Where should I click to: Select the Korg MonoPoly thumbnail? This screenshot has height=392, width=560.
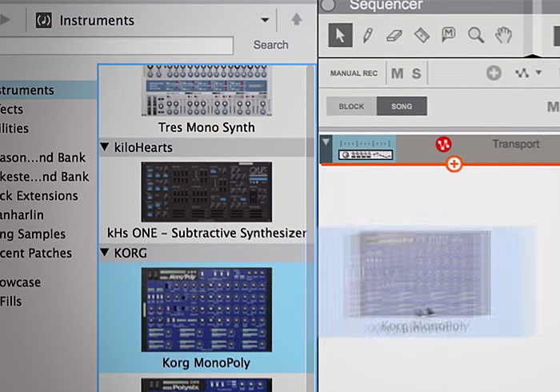click(x=206, y=310)
